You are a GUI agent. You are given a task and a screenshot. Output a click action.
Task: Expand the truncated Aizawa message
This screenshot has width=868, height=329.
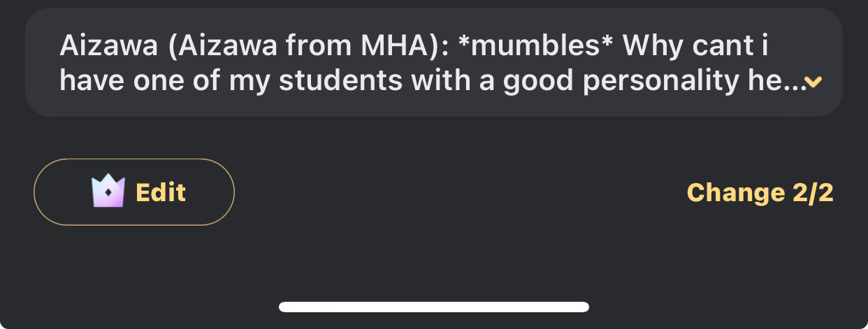[813, 83]
